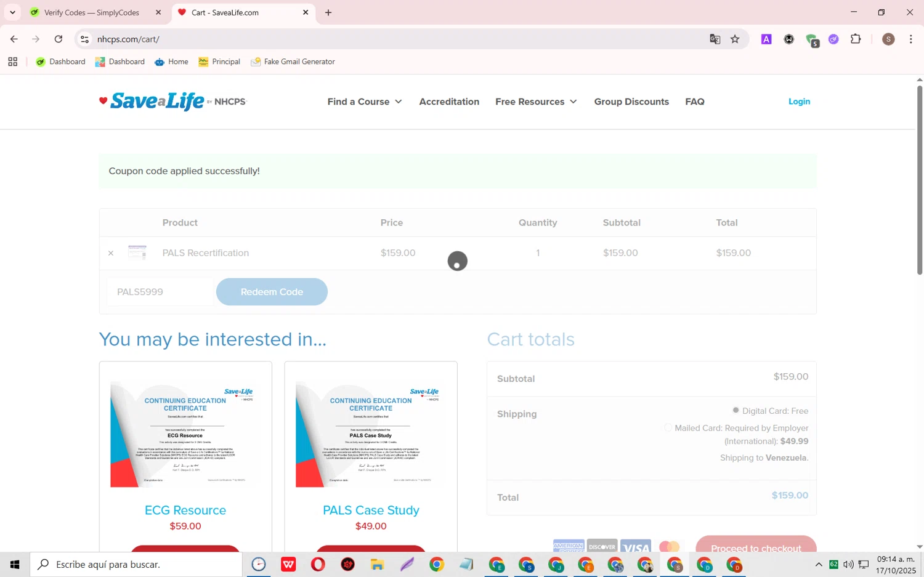Show hidden system tray icons
The width and height of the screenshot is (924, 577).
click(819, 564)
